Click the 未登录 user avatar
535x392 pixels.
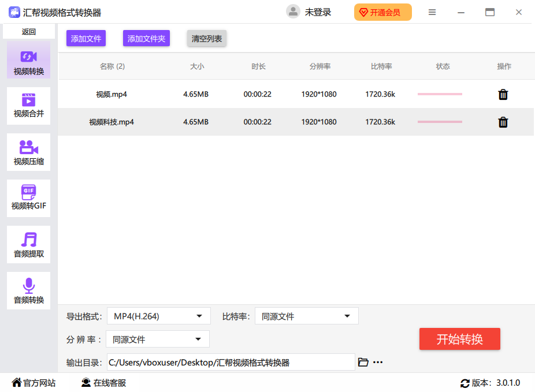[x=293, y=11]
